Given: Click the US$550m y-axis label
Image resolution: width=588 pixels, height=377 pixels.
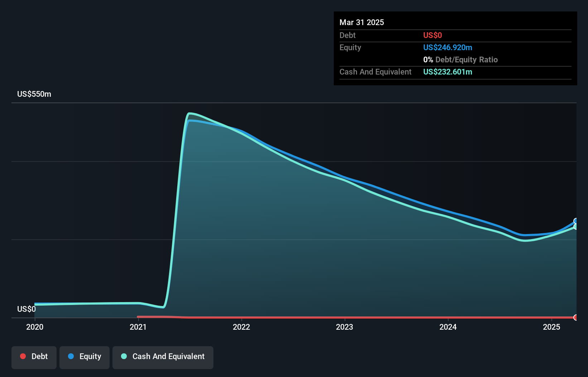Looking at the screenshot, I should click(x=34, y=94).
